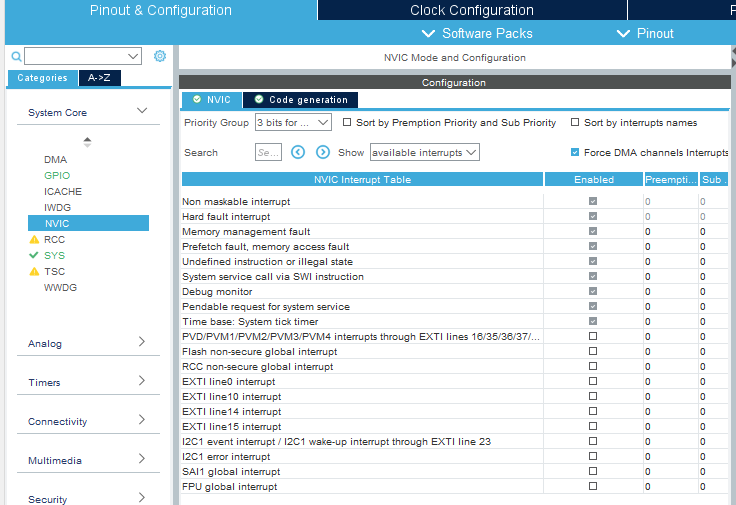Collapse the list with the up arrow
The height and width of the screenshot is (505, 736).
(87, 139)
